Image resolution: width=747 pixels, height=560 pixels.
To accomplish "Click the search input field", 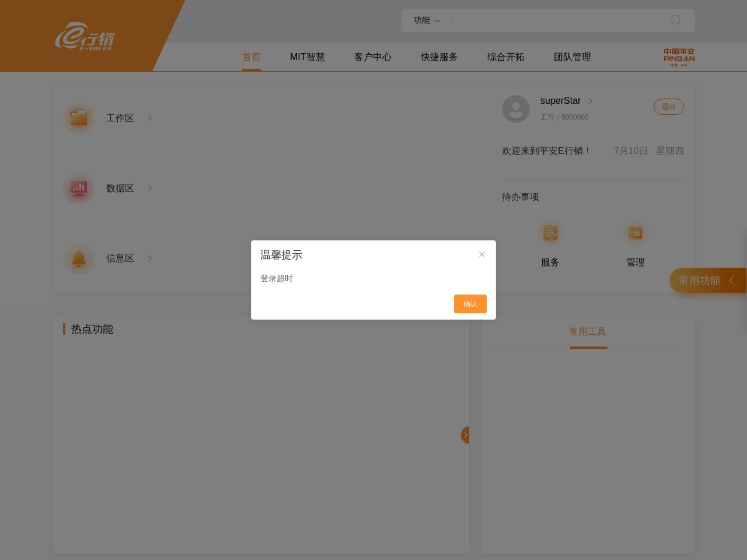I will (557, 20).
